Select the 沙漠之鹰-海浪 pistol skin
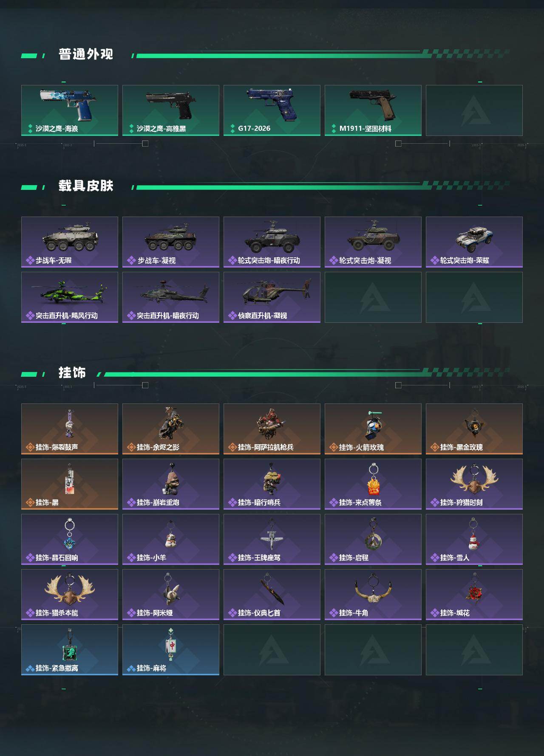Image resolution: width=544 pixels, height=756 pixels. coord(70,110)
